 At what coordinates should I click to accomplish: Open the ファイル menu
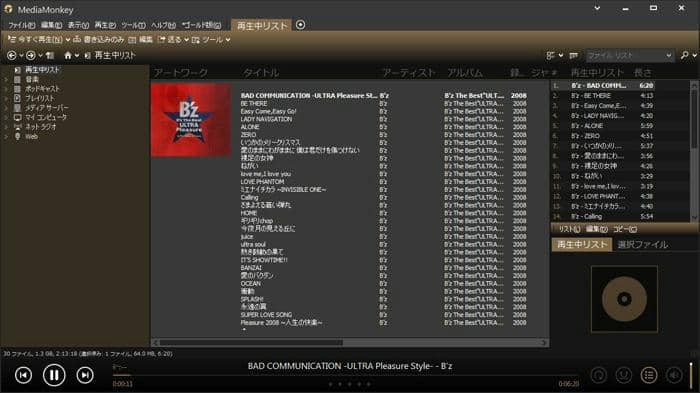21,25
